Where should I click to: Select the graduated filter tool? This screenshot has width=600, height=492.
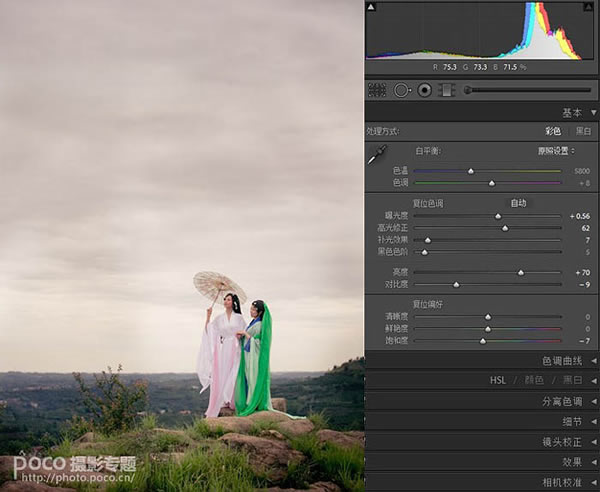[446, 90]
